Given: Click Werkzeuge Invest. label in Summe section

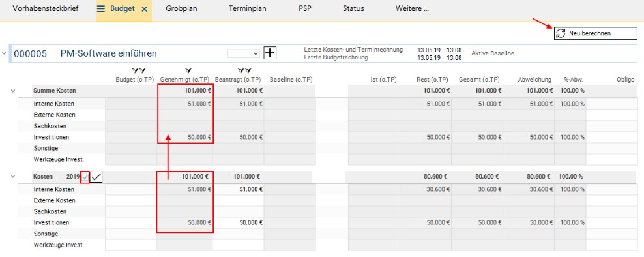Looking at the screenshot, I should click(x=58, y=160).
